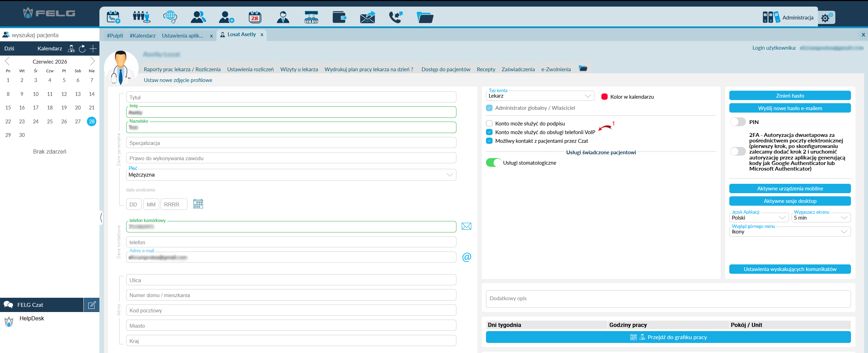Uncheck Konto może służyć do obsługi telefonii VoIP
Screen dimensions: 868x353
[489, 132]
